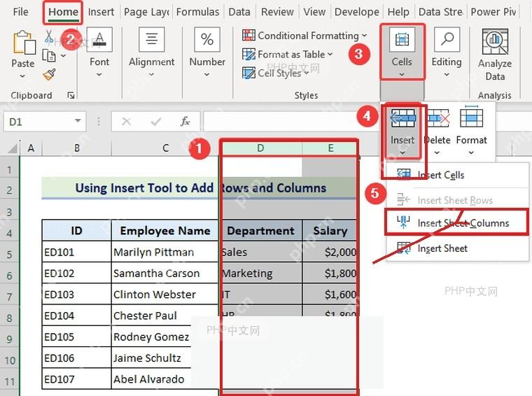Image resolution: width=532 pixels, height=396 pixels.
Task: Expand the Number group arrow
Action: 207,75
